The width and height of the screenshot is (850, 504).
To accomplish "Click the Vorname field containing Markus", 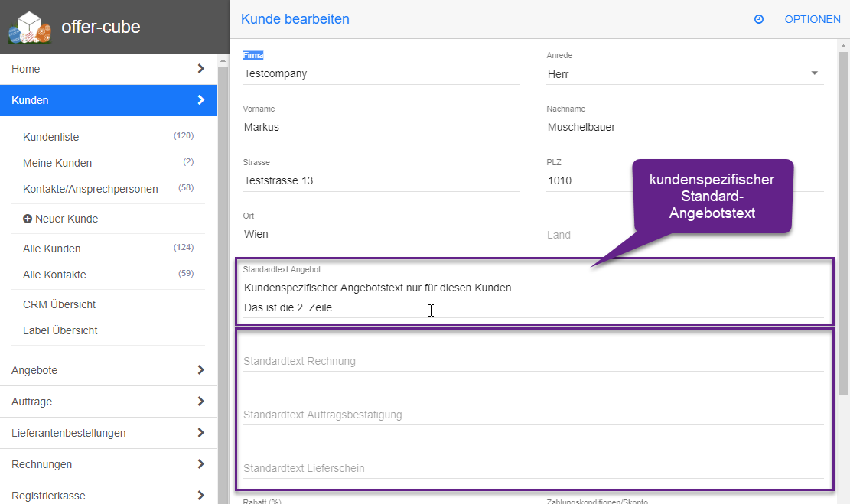I will (x=382, y=128).
